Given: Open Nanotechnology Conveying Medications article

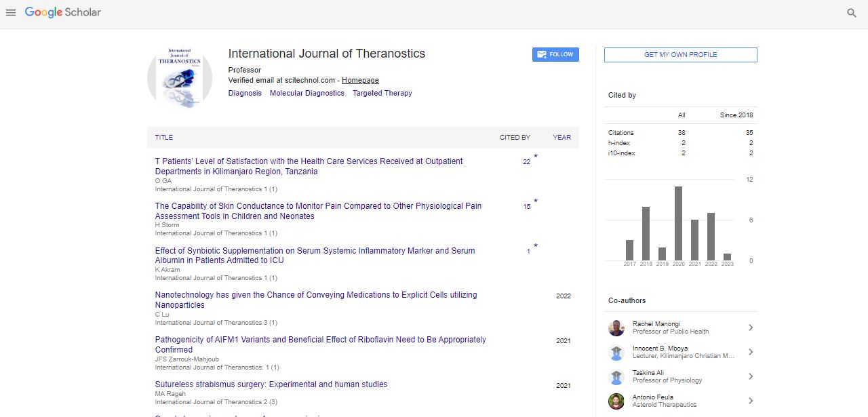Looking at the screenshot, I should (x=316, y=300).
